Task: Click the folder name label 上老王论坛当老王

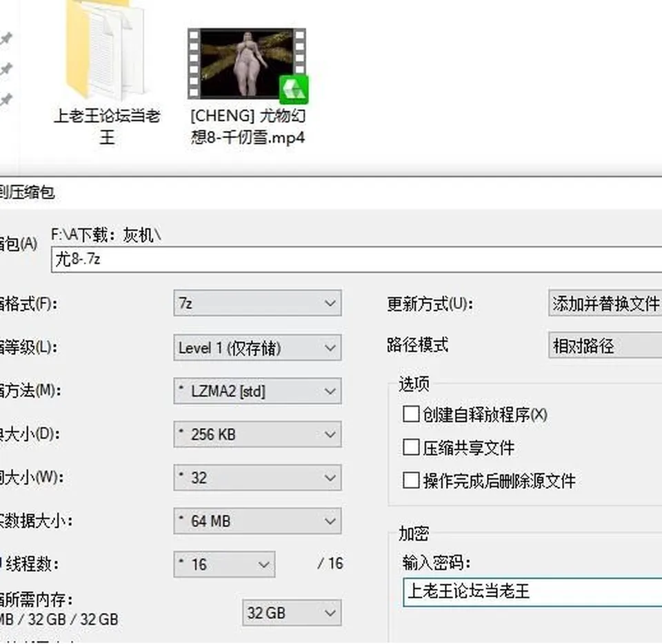Action: pyautogui.click(x=108, y=126)
